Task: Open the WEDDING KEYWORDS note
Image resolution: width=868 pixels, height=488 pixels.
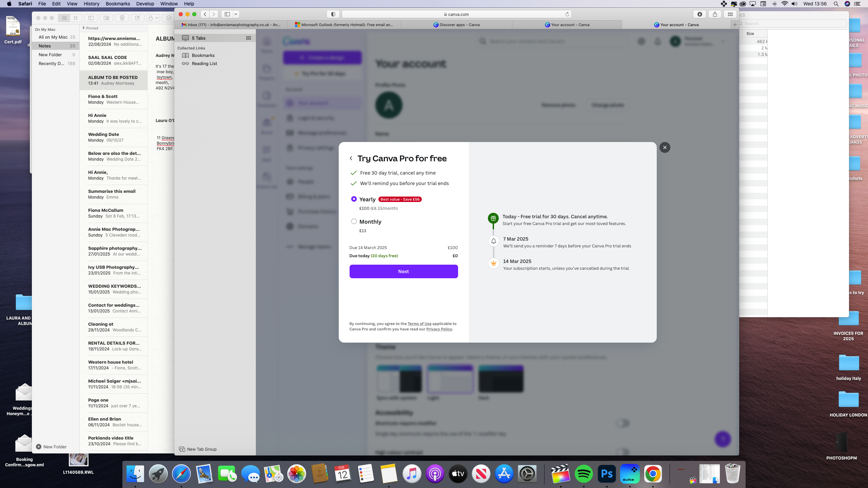Action: pos(114,289)
